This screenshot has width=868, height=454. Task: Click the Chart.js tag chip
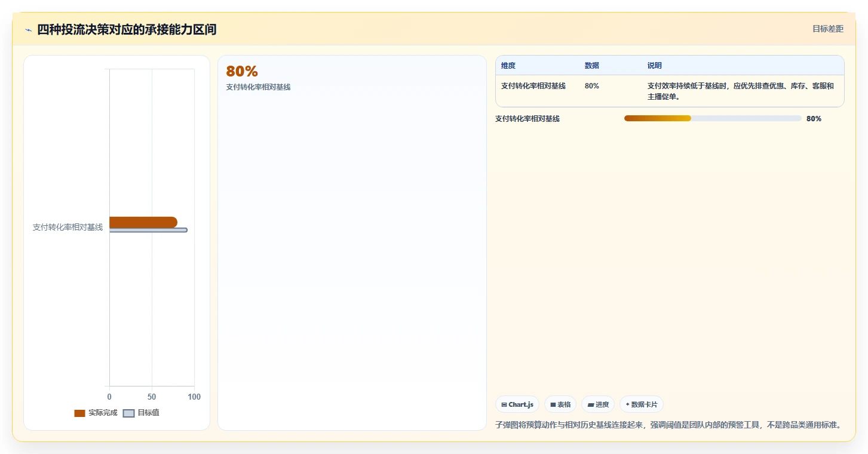click(x=517, y=404)
